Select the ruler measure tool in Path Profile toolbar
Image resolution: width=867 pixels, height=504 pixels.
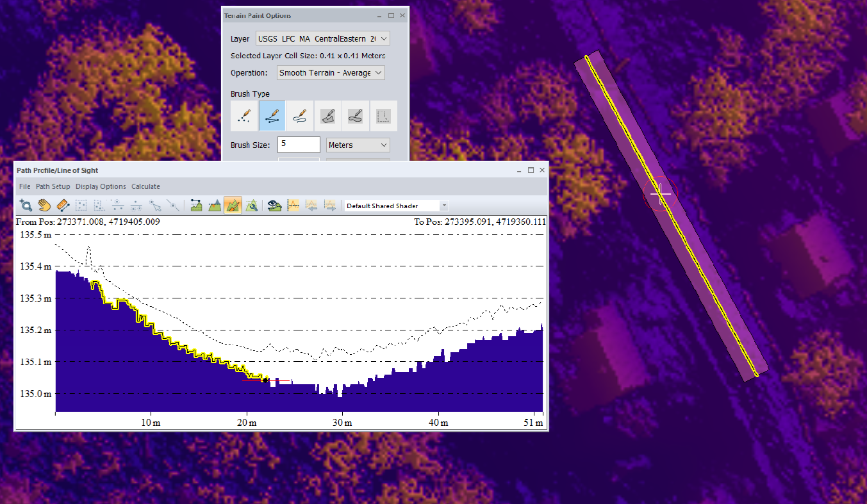click(x=63, y=206)
